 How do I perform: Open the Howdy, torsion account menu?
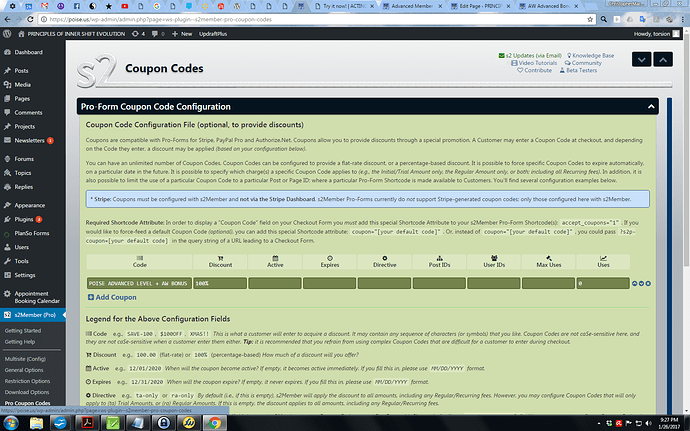[x=656, y=34]
